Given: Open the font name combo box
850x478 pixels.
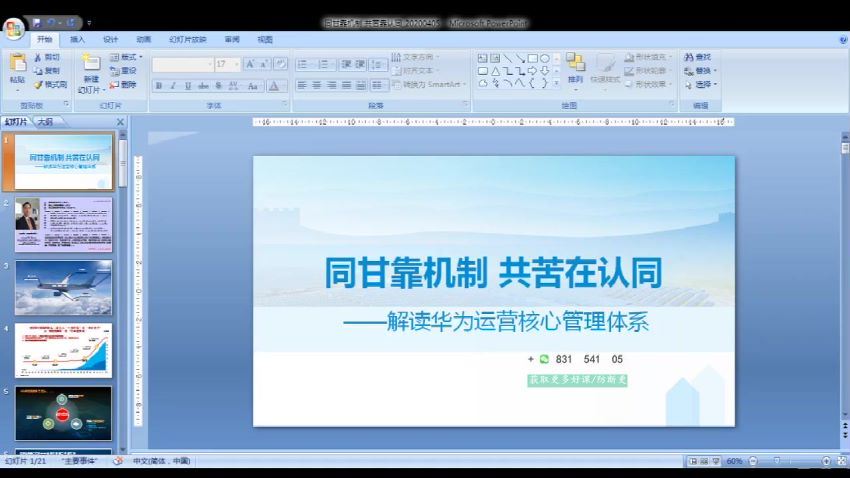Looking at the screenshot, I should pos(183,64).
